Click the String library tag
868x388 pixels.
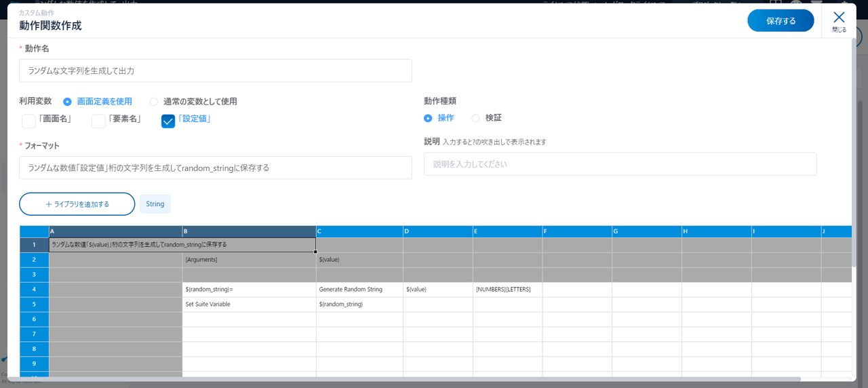(x=155, y=204)
